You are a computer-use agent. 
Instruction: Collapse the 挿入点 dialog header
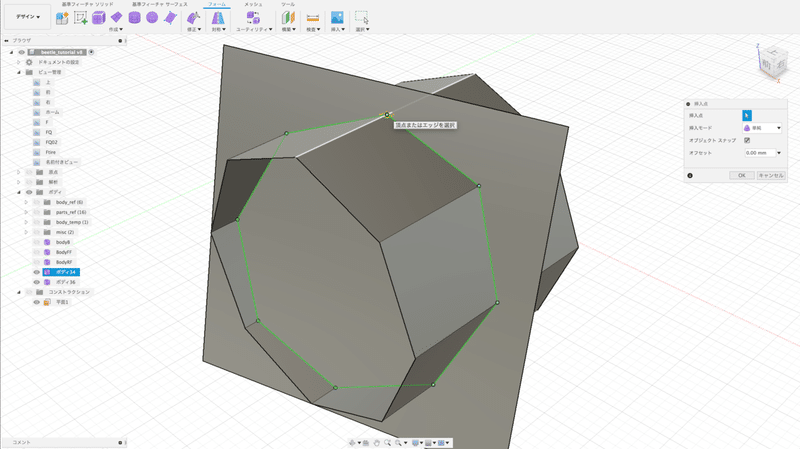[x=688, y=104]
